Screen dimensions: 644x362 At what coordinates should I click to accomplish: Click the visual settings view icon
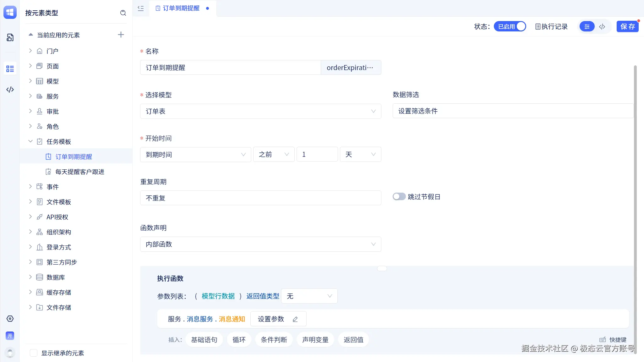[x=587, y=27]
